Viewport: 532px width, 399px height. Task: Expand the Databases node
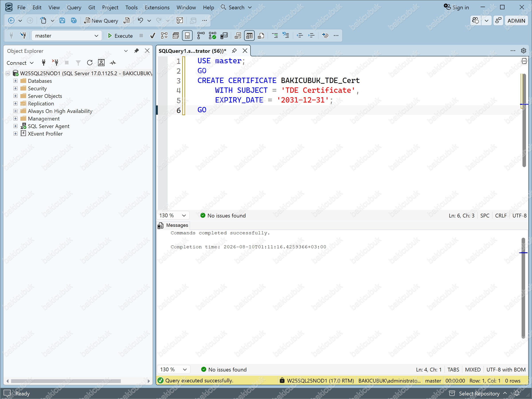(15, 81)
